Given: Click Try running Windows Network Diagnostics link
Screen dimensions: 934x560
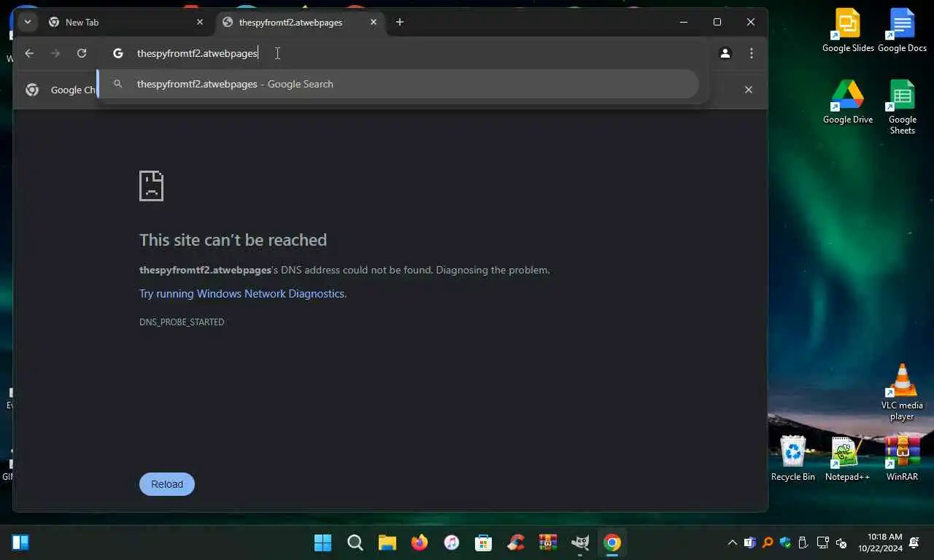Looking at the screenshot, I should tap(243, 294).
